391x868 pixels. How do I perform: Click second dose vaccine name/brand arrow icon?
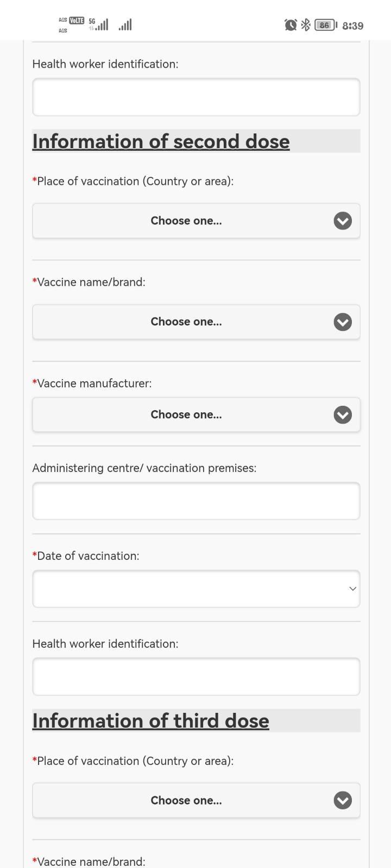coord(343,322)
